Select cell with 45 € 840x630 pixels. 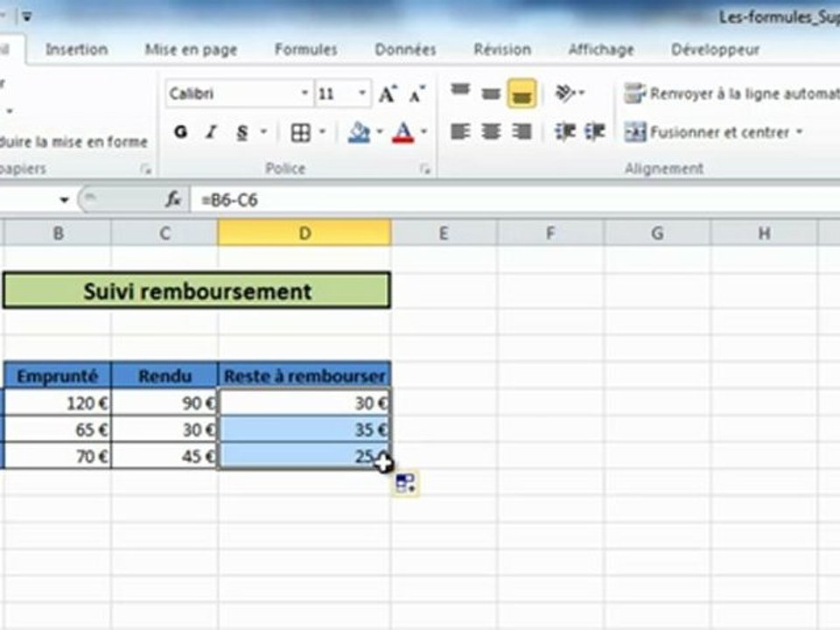click(x=164, y=456)
